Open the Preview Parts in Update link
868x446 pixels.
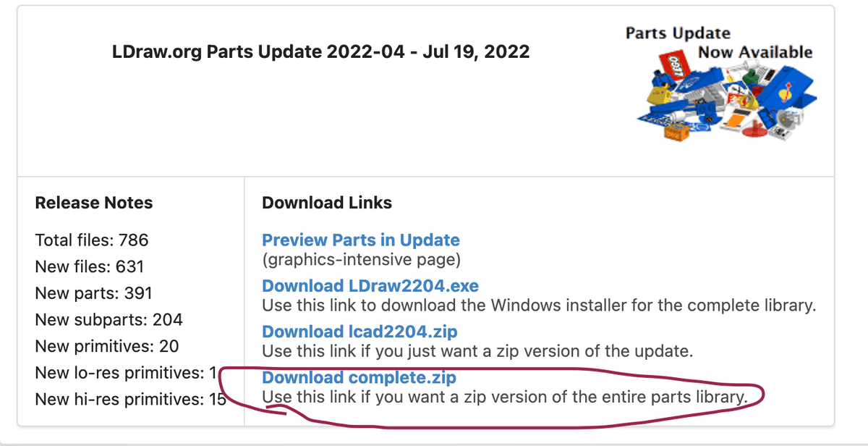click(x=360, y=240)
